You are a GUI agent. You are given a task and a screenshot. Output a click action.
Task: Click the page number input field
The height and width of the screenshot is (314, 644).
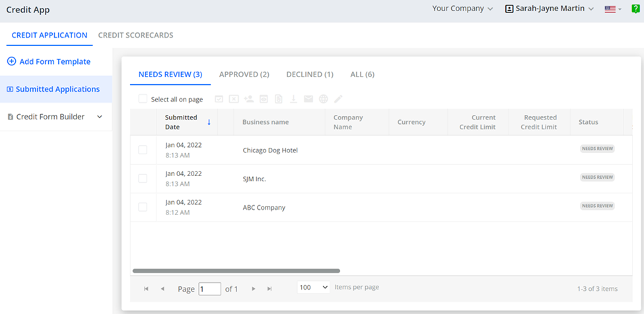click(x=209, y=289)
